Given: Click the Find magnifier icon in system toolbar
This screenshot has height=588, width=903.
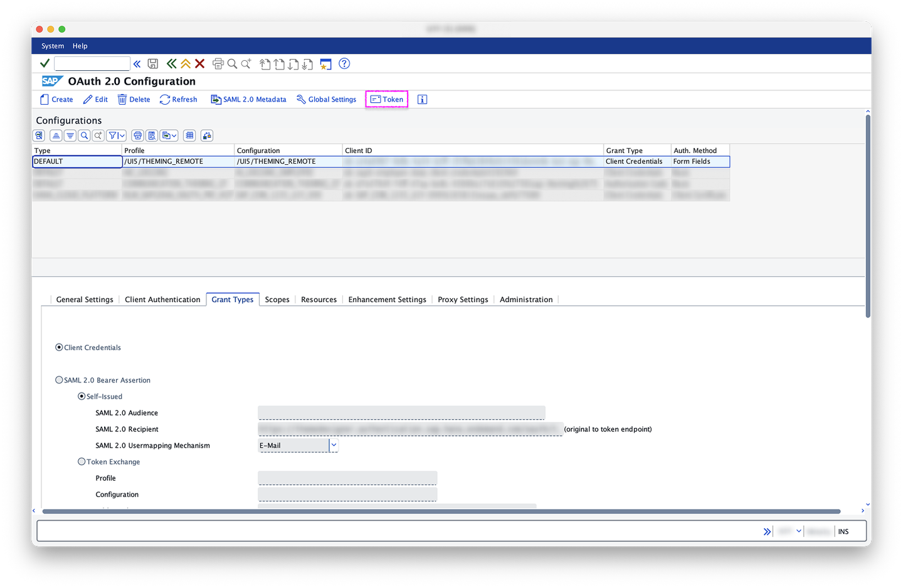Looking at the screenshot, I should coord(232,63).
